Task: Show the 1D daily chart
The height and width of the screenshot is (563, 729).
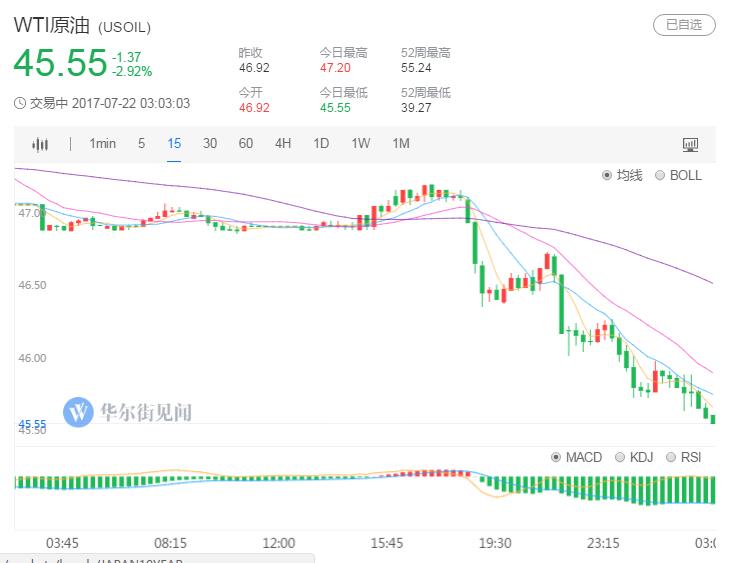Action: pos(321,143)
